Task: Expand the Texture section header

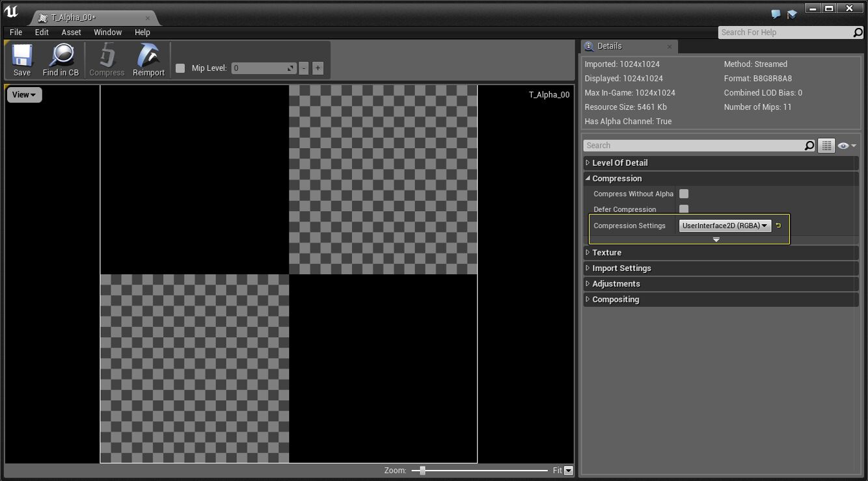Action: tap(606, 252)
